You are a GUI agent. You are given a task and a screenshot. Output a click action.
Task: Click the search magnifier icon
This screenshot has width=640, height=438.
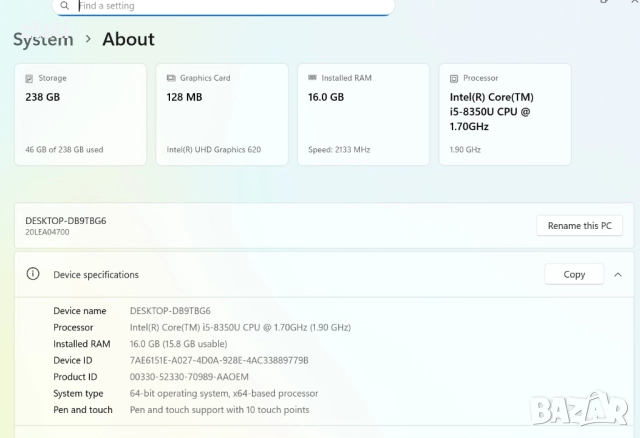click(64, 6)
